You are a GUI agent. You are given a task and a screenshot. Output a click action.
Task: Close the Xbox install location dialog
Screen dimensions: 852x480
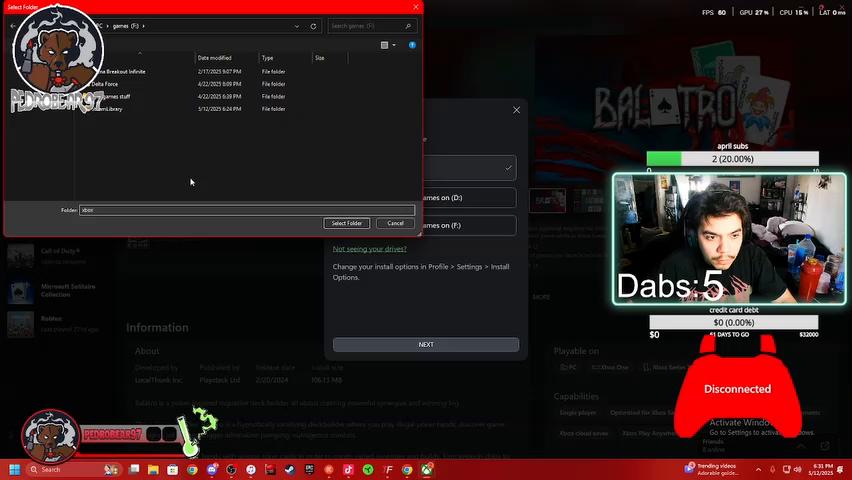pyautogui.click(x=516, y=110)
